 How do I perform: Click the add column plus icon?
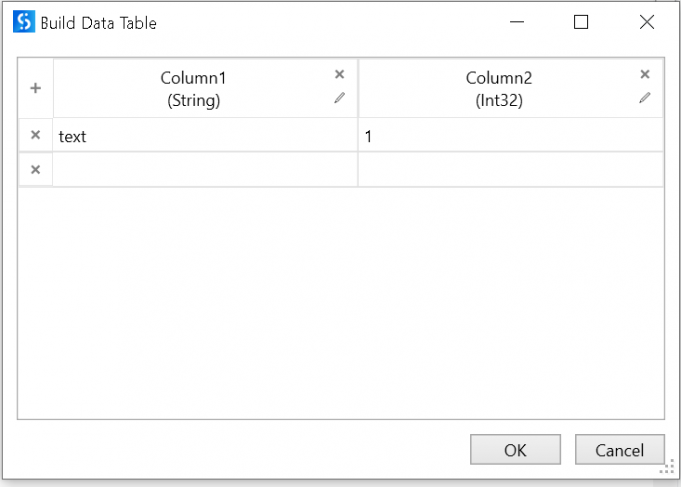pyautogui.click(x=35, y=88)
